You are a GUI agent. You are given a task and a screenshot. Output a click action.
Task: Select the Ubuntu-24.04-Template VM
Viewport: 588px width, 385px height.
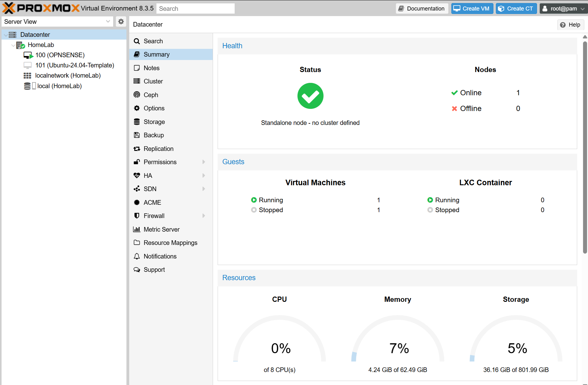tap(75, 65)
